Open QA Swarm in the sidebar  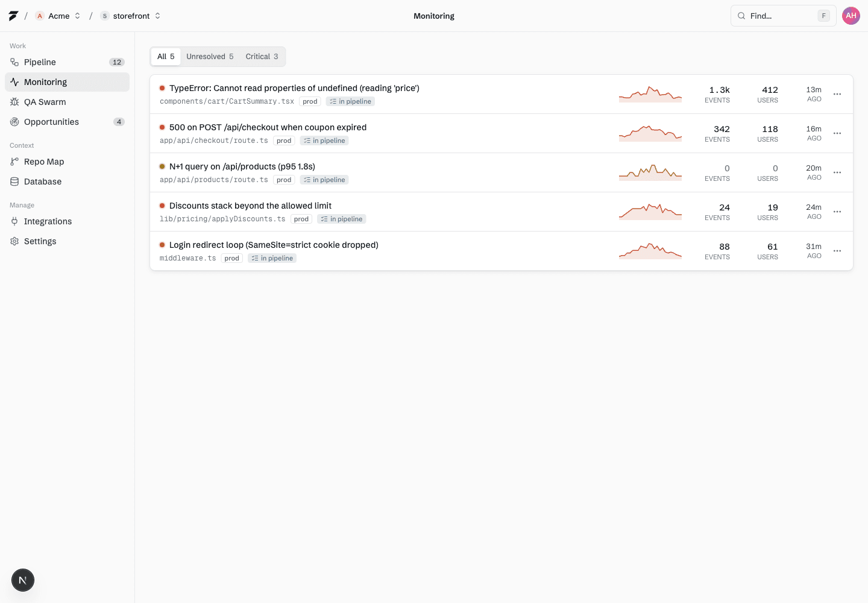point(67,102)
